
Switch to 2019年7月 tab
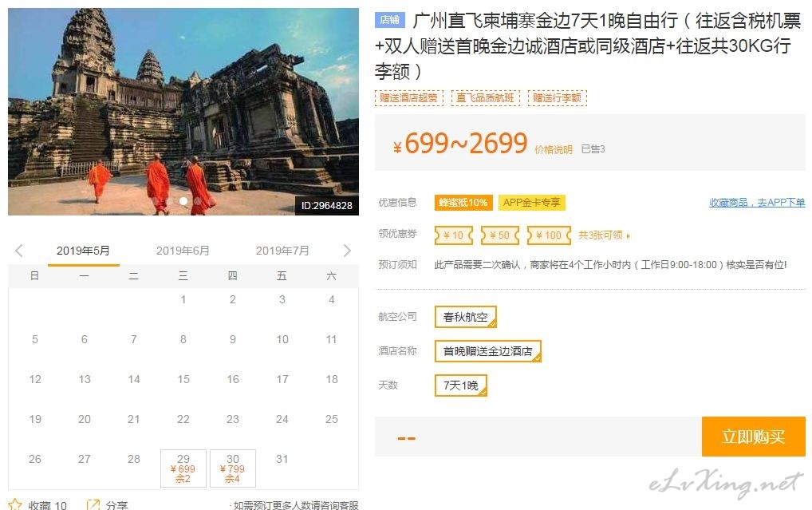pyautogui.click(x=282, y=251)
